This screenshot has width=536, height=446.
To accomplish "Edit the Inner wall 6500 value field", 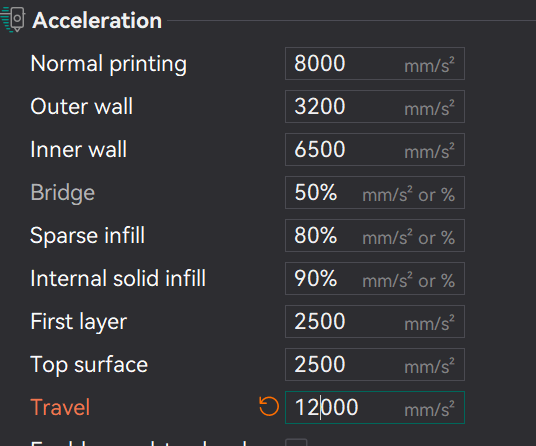I will click(375, 150).
